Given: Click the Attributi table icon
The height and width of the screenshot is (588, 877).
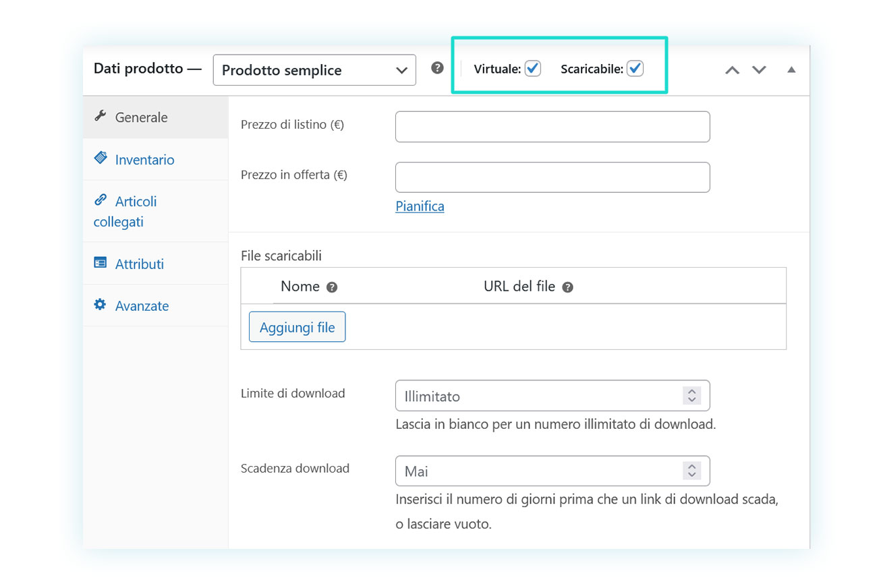Looking at the screenshot, I should [x=101, y=262].
